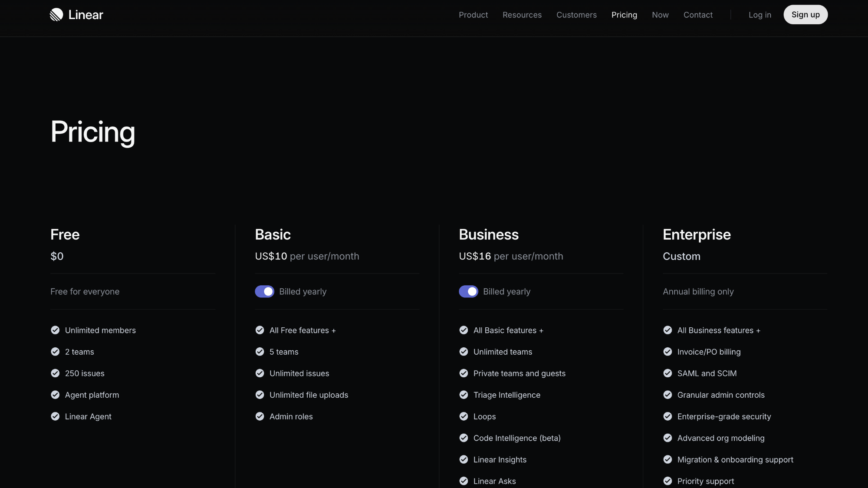Image resolution: width=868 pixels, height=488 pixels.
Task: Click the Invoice/PO billing feature text
Action: (709, 352)
